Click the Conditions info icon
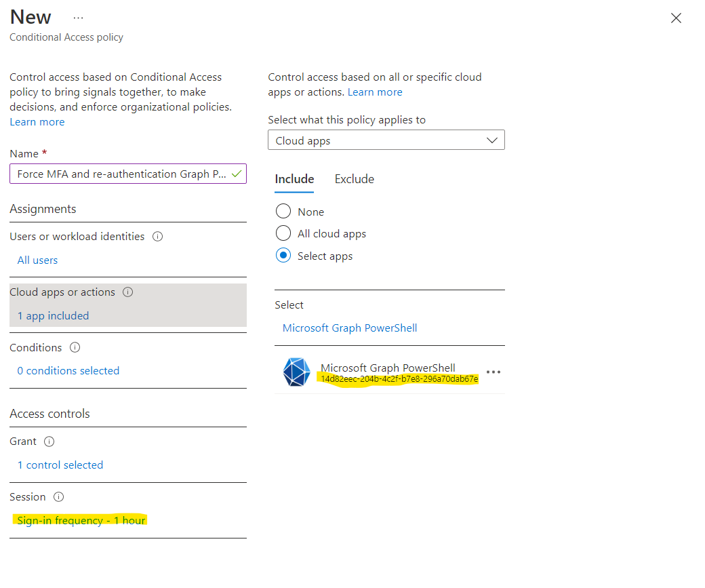The height and width of the screenshot is (588, 705). tap(76, 347)
